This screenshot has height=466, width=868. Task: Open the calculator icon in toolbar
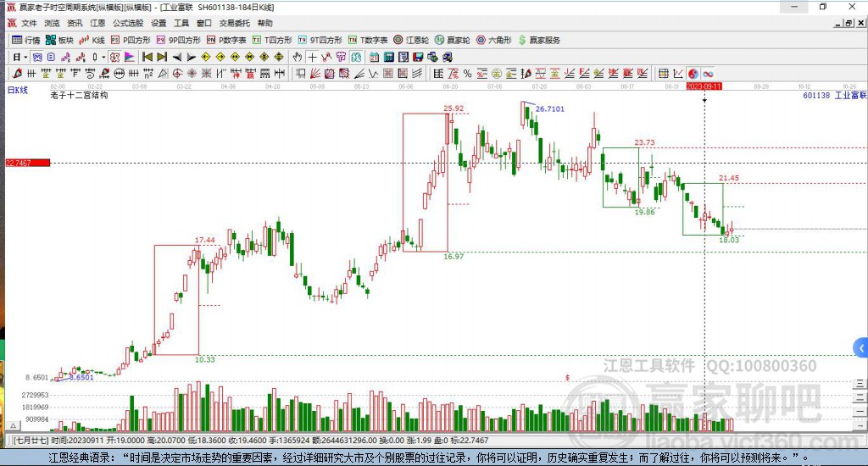point(388,57)
